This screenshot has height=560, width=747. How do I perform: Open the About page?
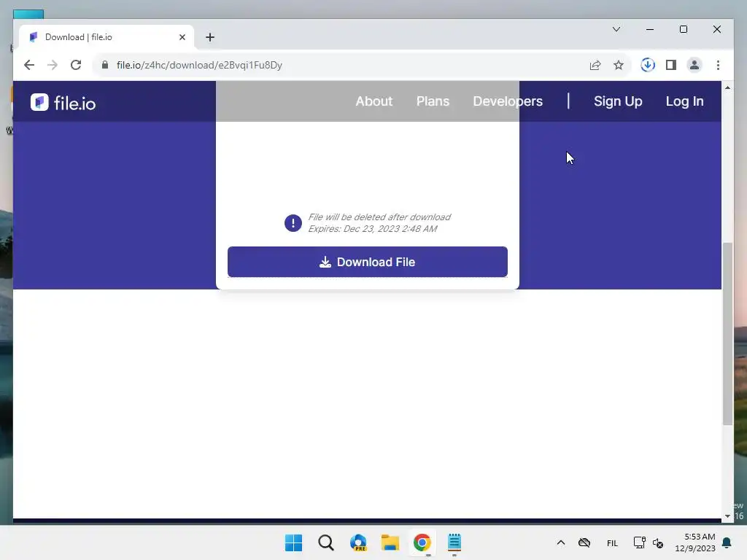(x=374, y=101)
